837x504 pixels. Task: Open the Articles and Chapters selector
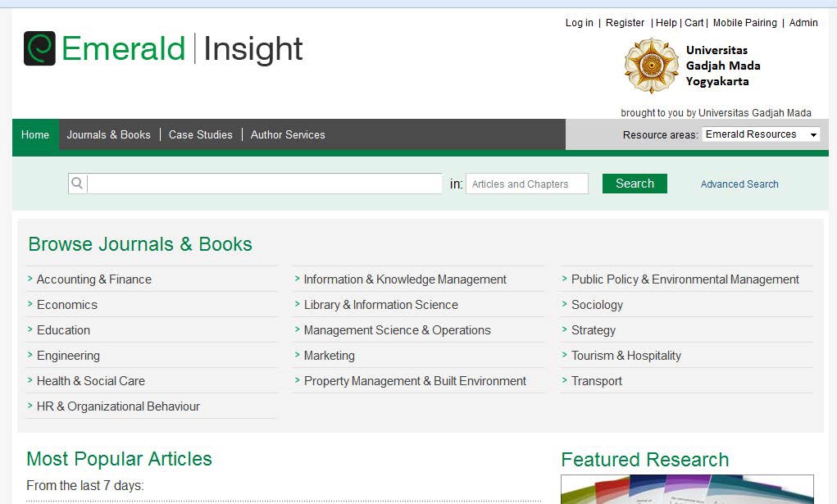tap(527, 184)
